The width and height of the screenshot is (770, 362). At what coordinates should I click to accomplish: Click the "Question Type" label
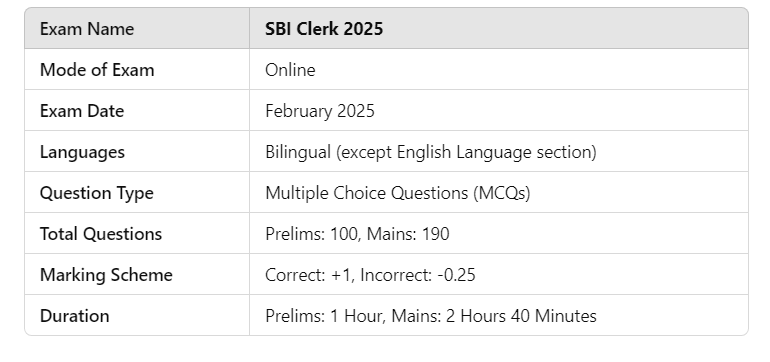click(x=97, y=193)
